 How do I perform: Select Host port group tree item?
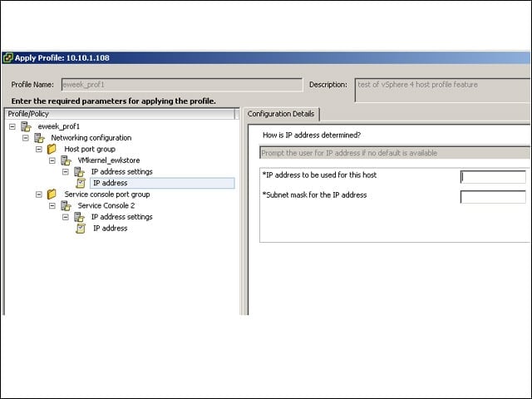(90, 149)
